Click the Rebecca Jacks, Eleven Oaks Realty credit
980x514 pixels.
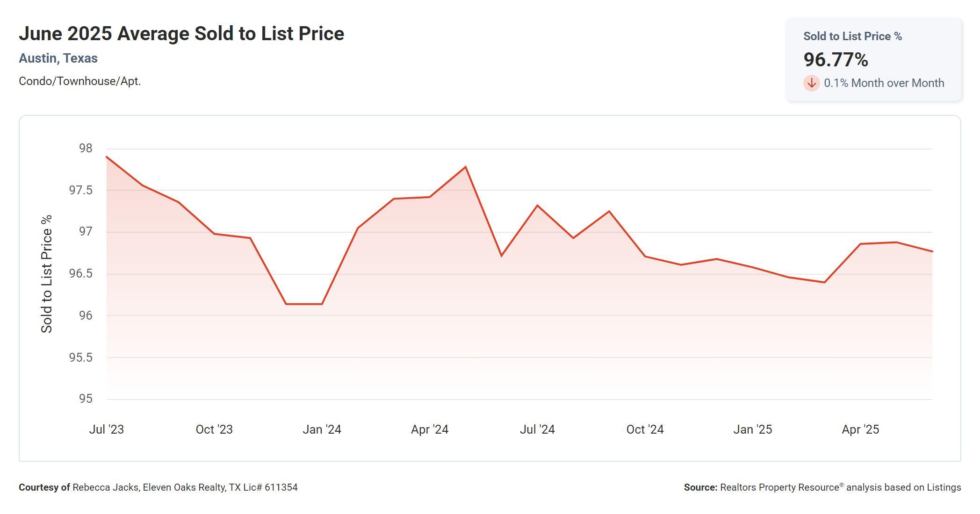(185, 487)
